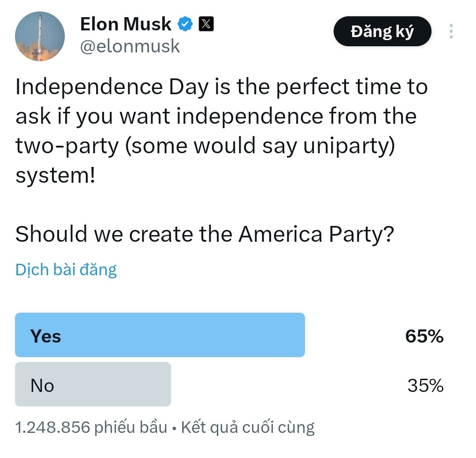Viewport: 476px width, 458px height.
Task: Click Dịch bài đăng to translate post
Action: coord(66,270)
